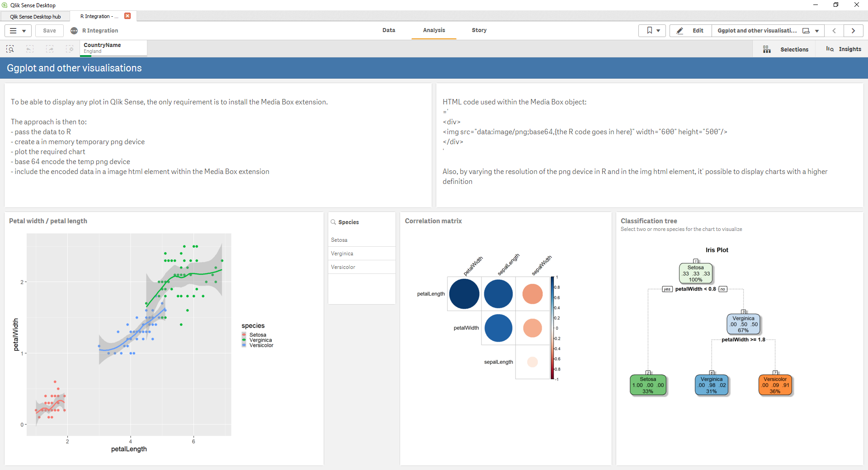Click the Save button
Screen dimensions: 868x470
tap(49, 30)
